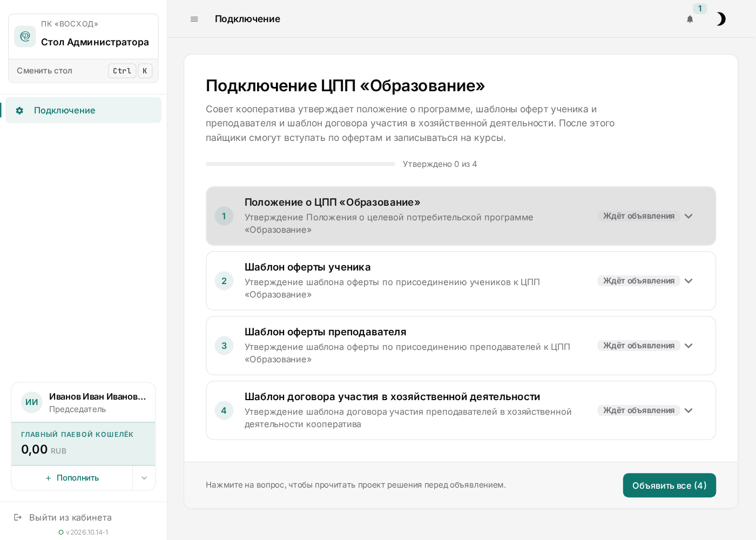Open the hamburger menu icon
Viewport: 756px width, 540px height.
click(x=194, y=19)
